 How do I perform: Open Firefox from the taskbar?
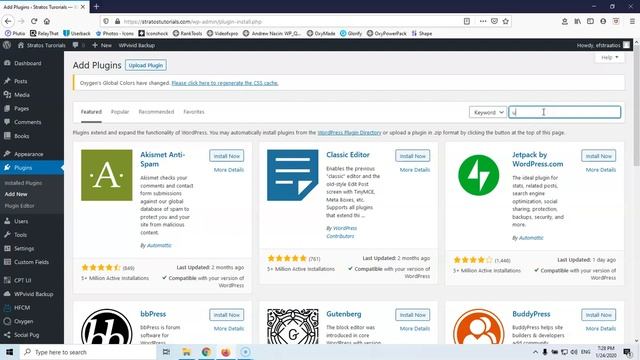pyautogui.click(x=226, y=352)
